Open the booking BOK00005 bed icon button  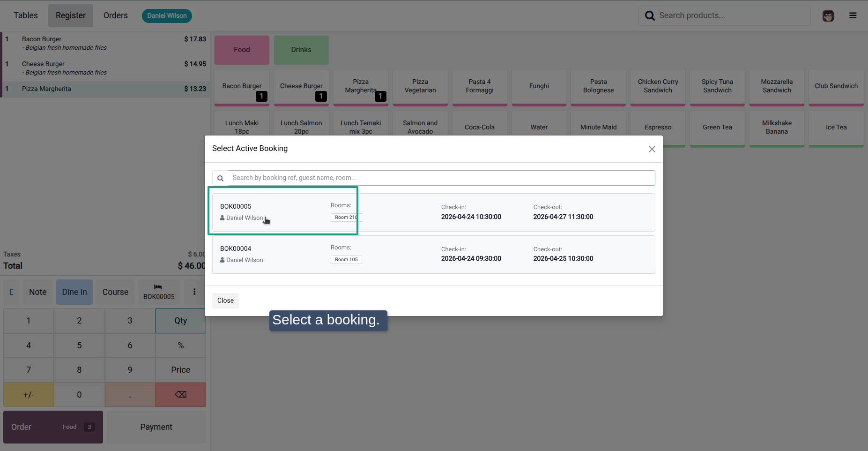pos(159,292)
